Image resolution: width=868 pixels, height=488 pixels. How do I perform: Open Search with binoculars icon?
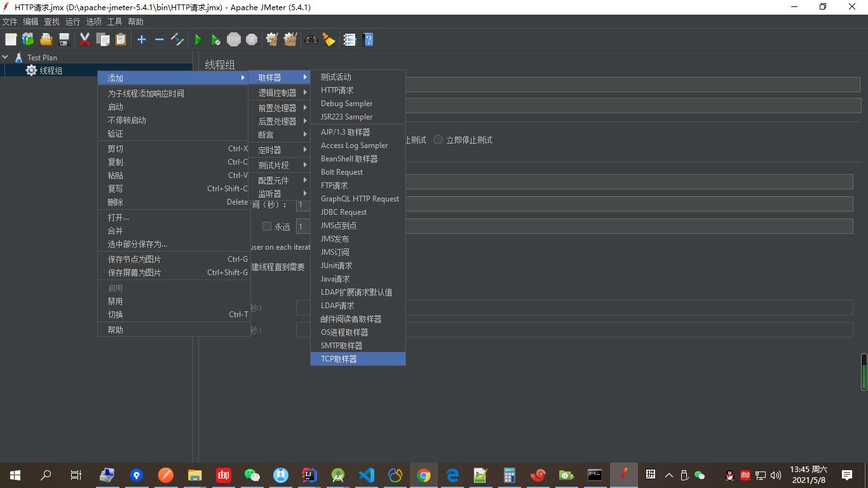(x=311, y=39)
